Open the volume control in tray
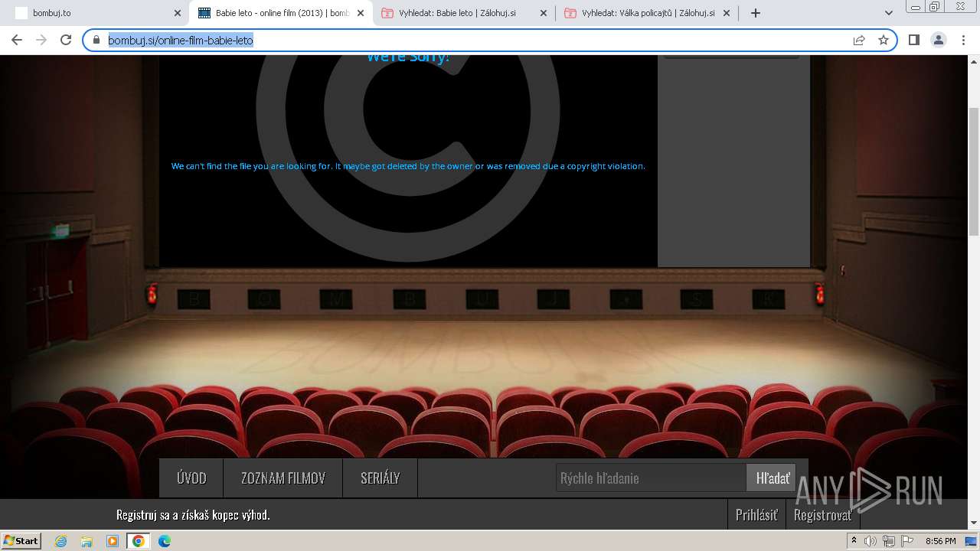 tap(871, 541)
